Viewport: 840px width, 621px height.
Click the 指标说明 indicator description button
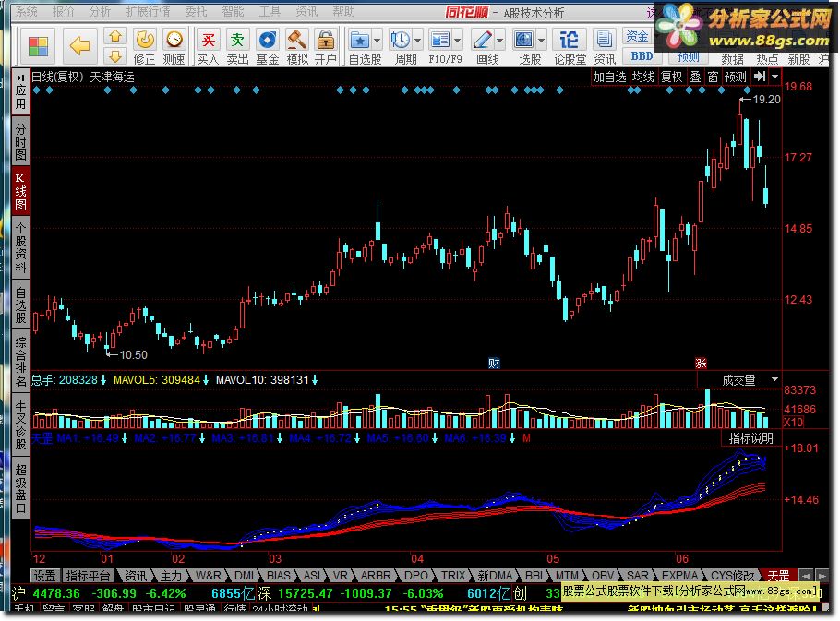[x=751, y=438]
